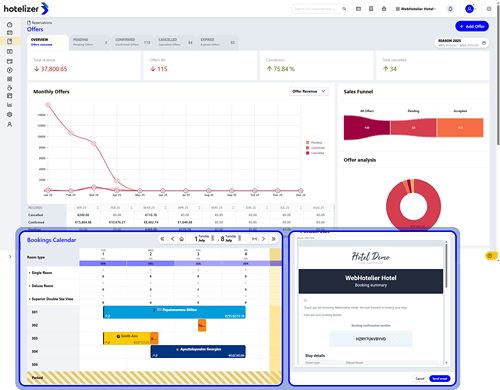Open the grid apps icon in the sidebar
Viewport: 500px width, 390px height.
coord(10,79)
